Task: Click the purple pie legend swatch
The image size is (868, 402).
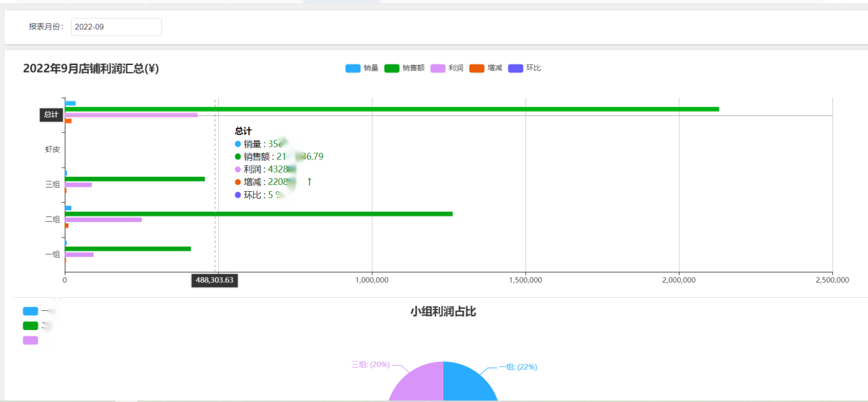Action: (30, 340)
